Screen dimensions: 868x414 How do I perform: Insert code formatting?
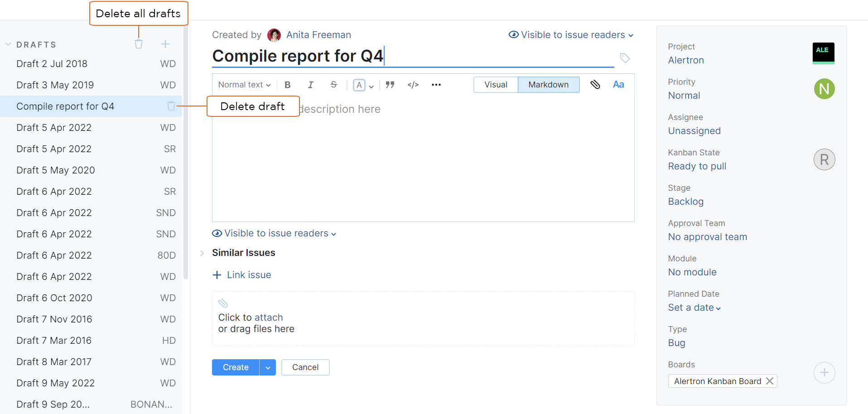pos(413,85)
